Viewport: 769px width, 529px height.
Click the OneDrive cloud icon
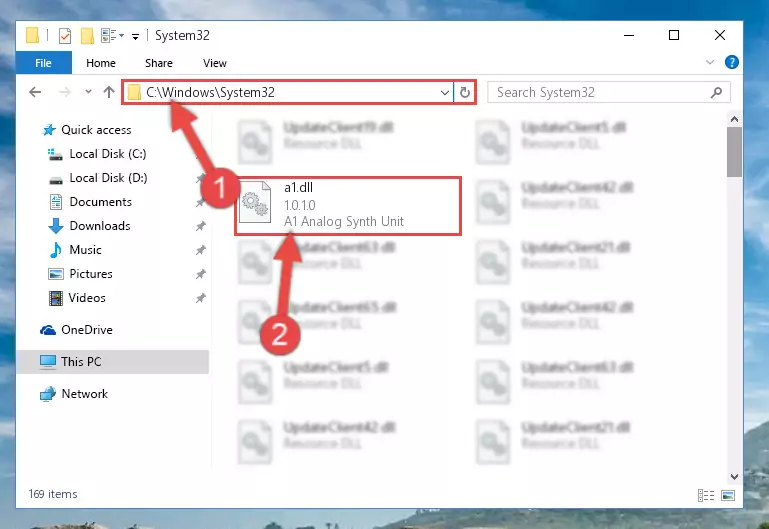pyautogui.click(x=48, y=330)
